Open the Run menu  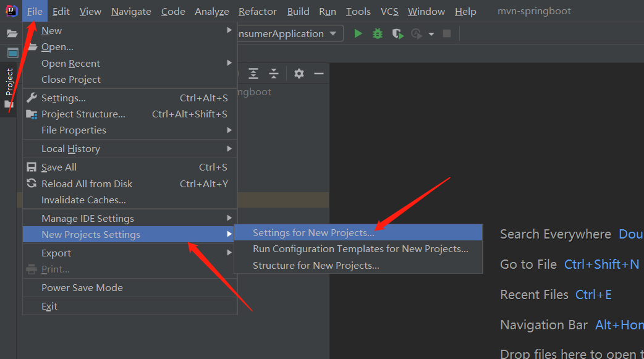click(x=328, y=12)
